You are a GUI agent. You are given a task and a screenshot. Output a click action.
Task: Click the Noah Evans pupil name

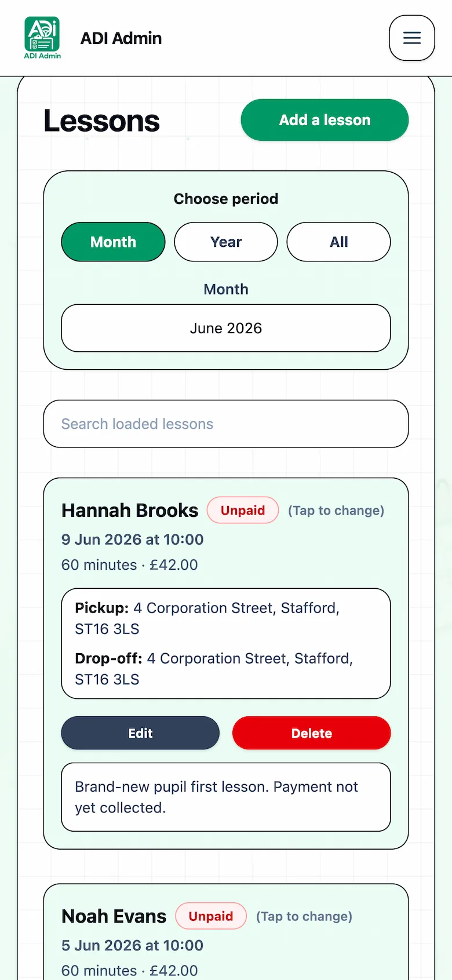(x=114, y=916)
